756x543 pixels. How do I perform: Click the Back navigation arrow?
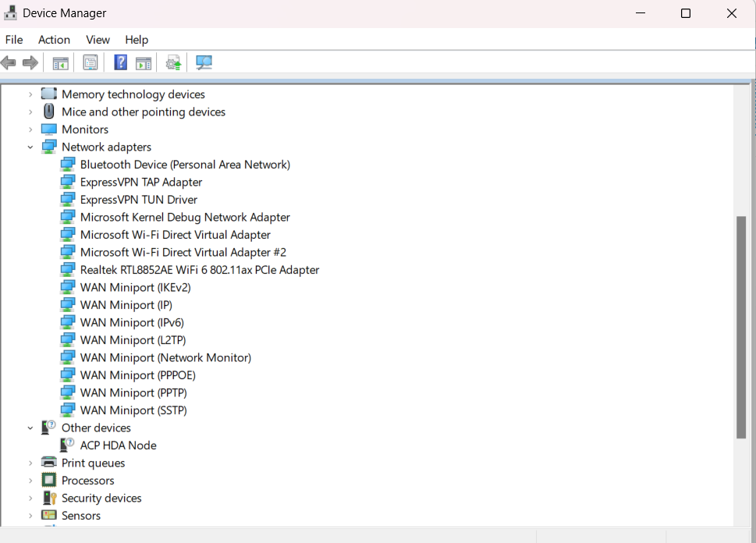click(x=8, y=62)
